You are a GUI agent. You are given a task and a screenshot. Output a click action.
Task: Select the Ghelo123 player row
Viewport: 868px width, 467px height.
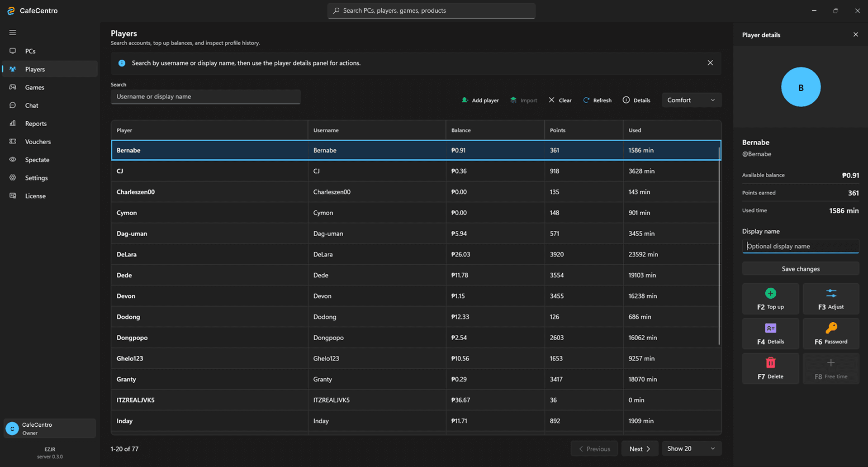point(416,358)
